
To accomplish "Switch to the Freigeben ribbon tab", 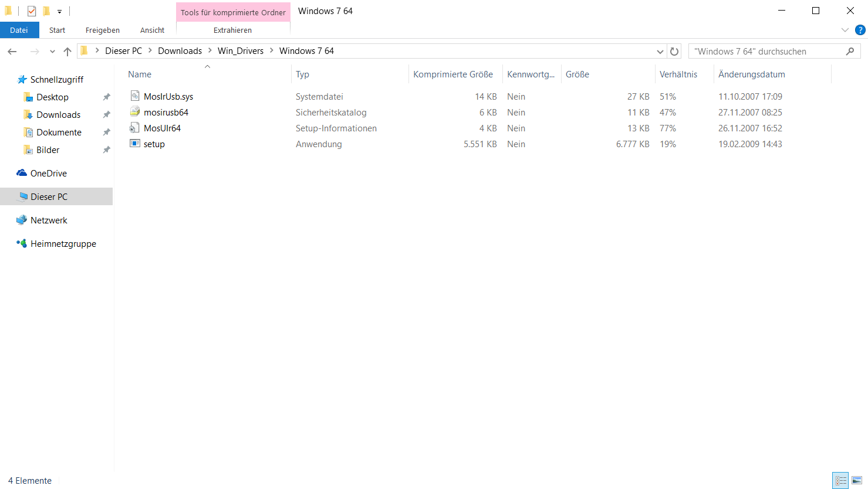I will (x=103, y=30).
